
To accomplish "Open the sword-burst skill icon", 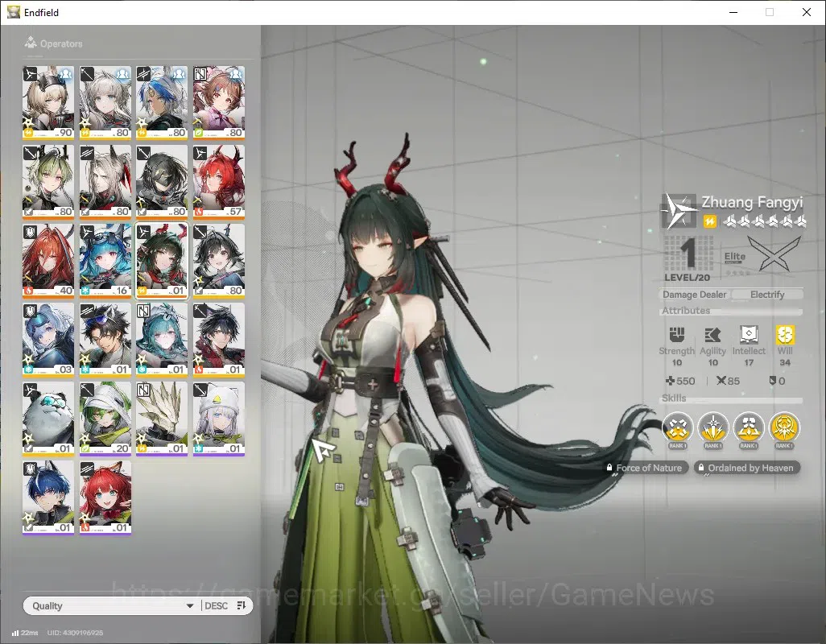I will 712,428.
